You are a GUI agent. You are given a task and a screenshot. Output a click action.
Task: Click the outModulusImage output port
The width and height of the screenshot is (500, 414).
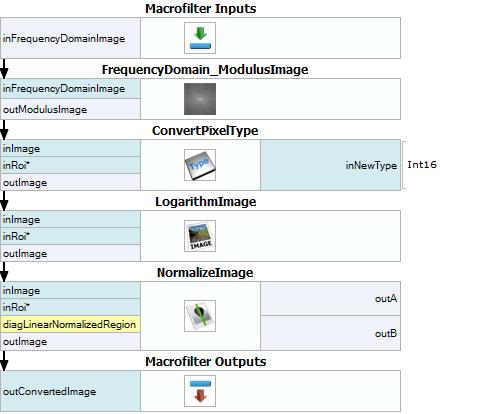(70, 109)
